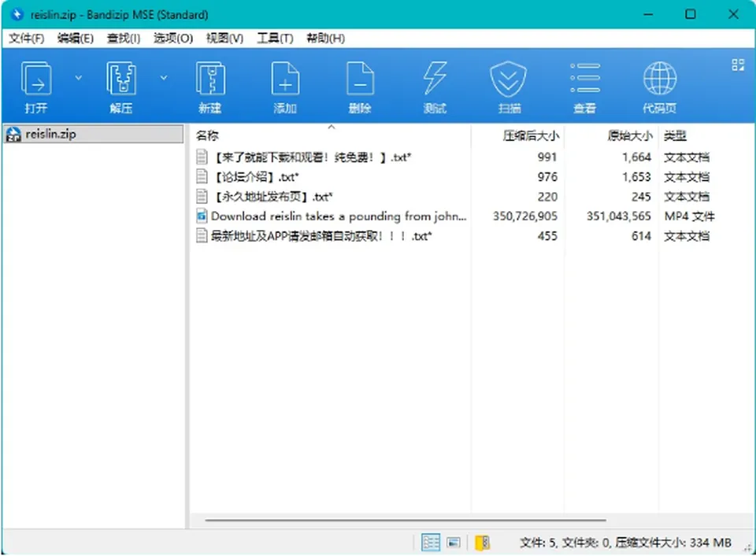
Task: Click the MP4 文件 type cell
Action: click(689, 216)
